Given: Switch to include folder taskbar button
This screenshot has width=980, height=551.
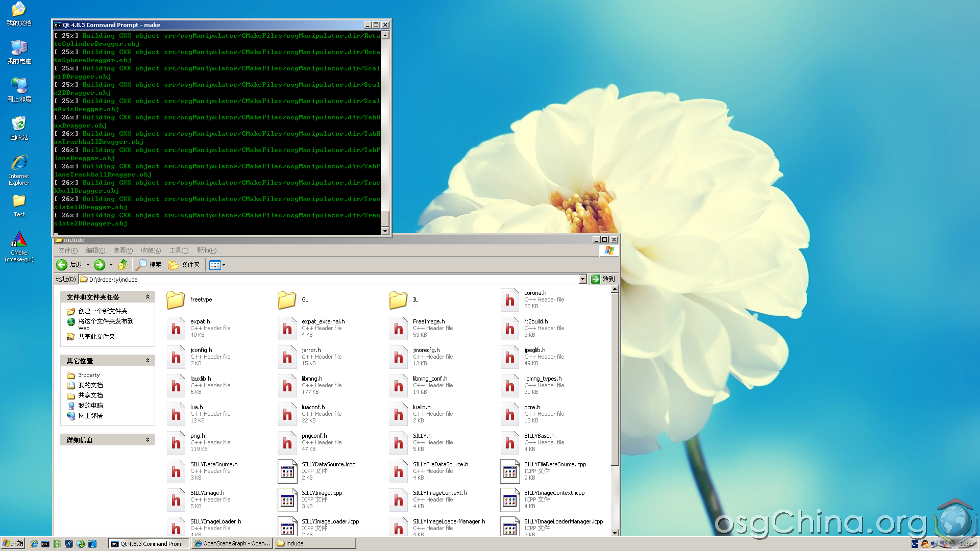Looking at the screenshot, I should point(315,544).
